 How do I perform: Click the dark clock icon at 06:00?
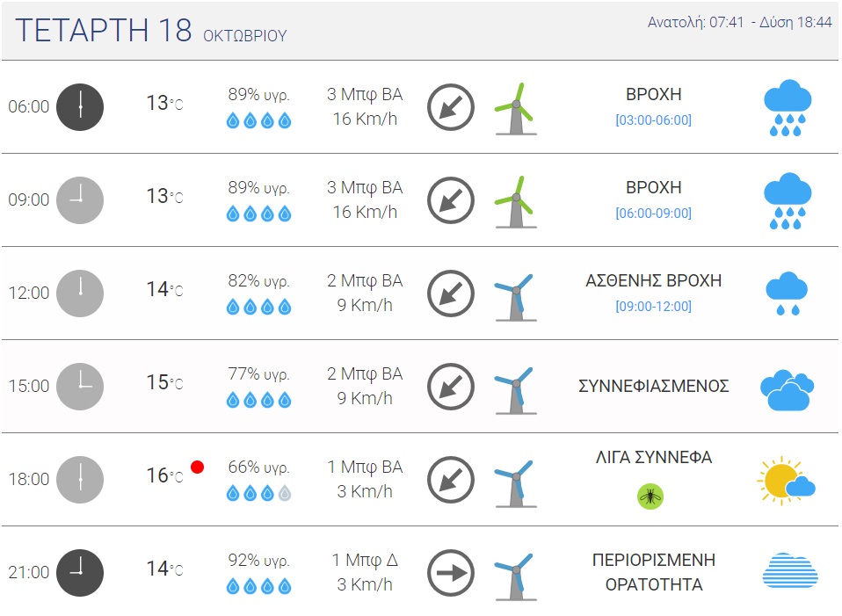pos(80,107)
